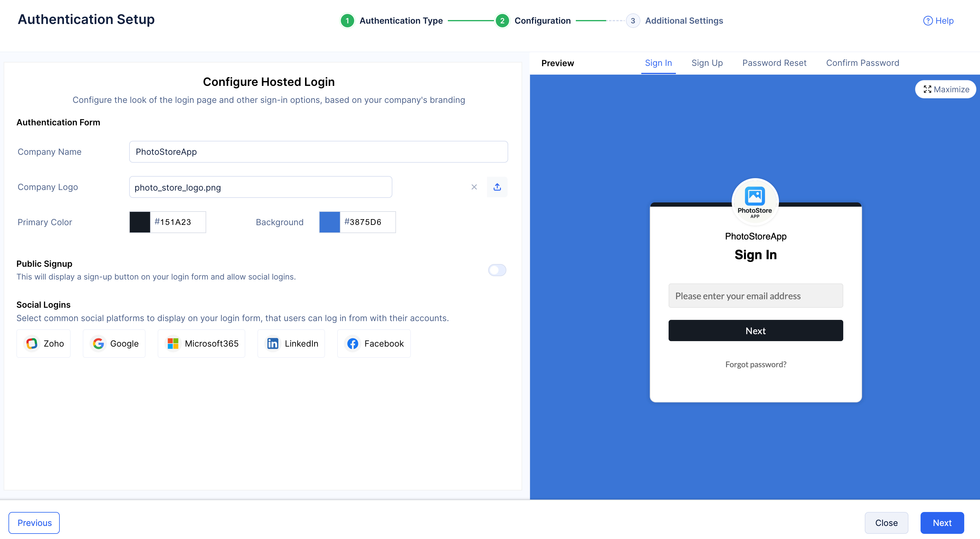Show the Confirm Password preview tab

tap(862, 63)
